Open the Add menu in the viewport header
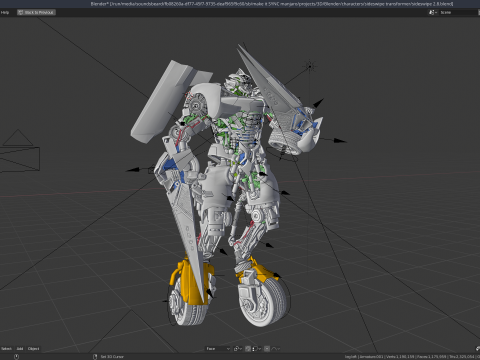Viewport: 480px width, 360px height. (x=20, y=349)
